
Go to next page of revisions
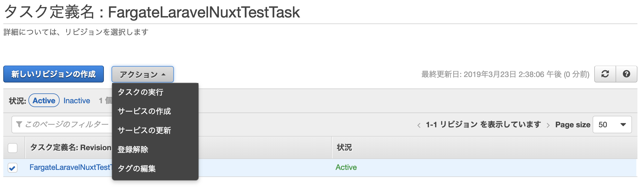548,125
